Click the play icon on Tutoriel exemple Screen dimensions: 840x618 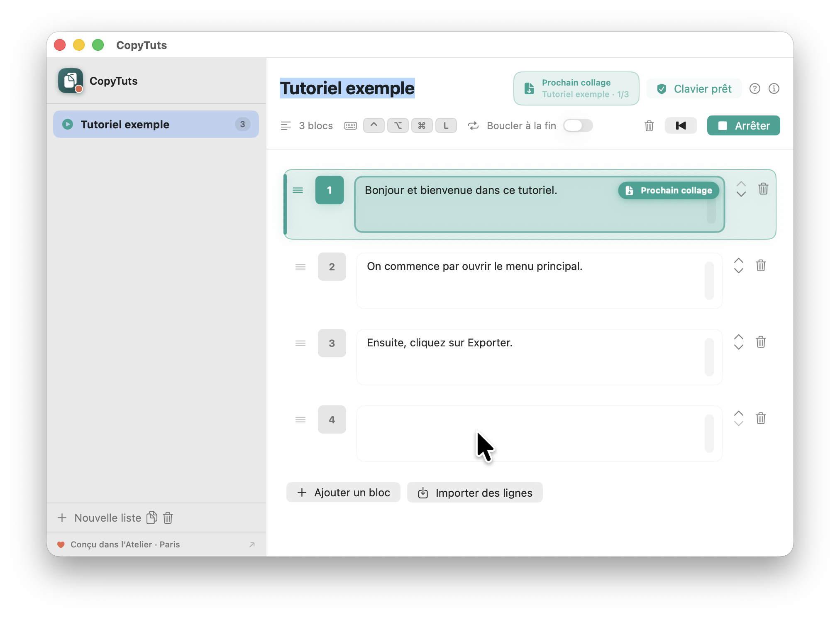point(68,124)
